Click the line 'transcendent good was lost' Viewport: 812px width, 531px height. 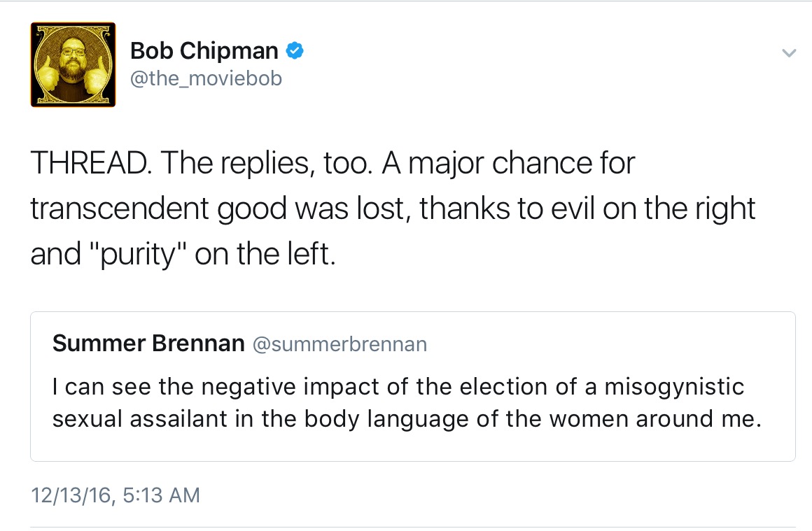(x=393, y=208)
